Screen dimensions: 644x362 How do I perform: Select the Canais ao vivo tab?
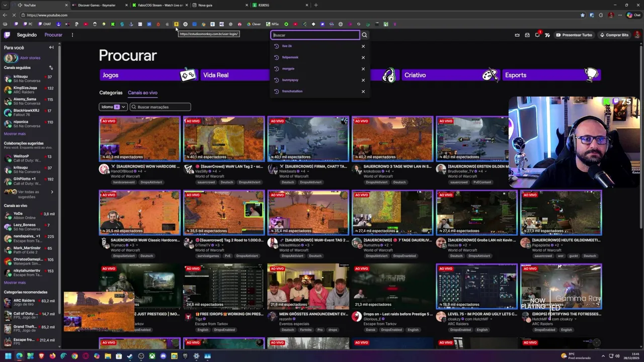[x=142, y=93]
